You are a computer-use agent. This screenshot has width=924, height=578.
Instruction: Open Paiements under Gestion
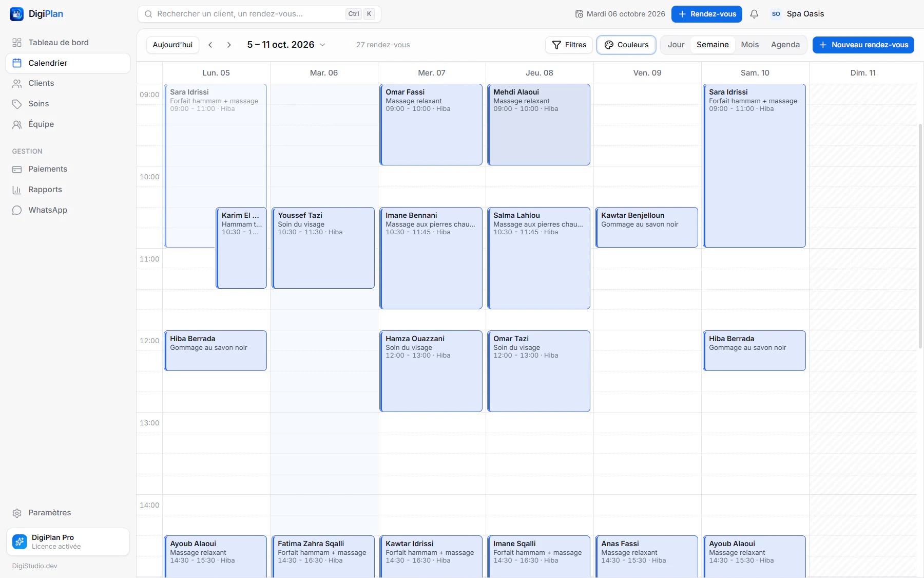pos(68,169)
